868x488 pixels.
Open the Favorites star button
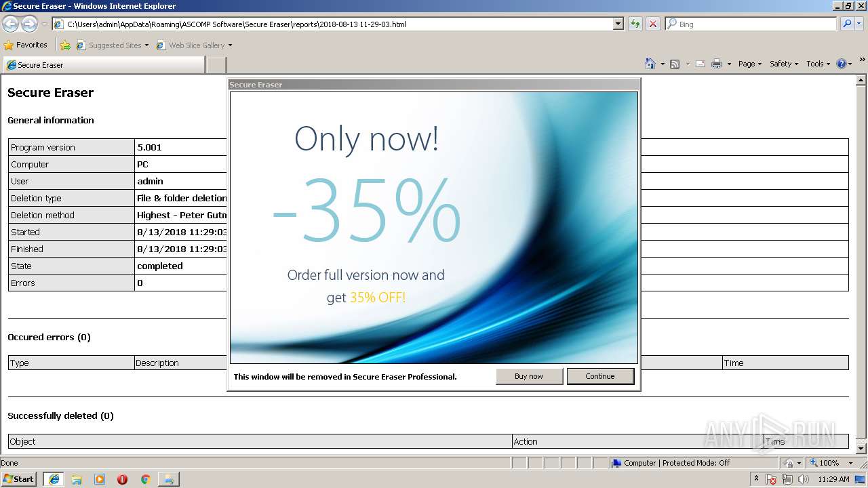tap(25, 45)
